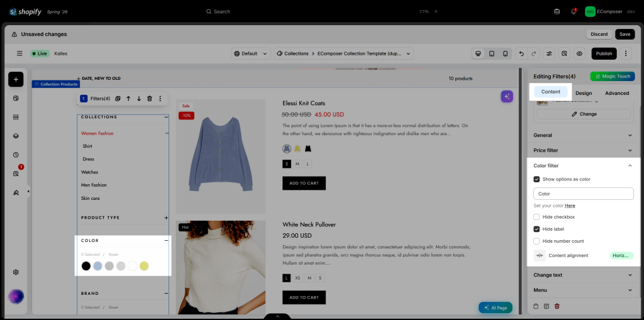The height and width of the screenshot is (320, 644).
Task: Open the settings gear in left sidebar
Action: (16, 272)
